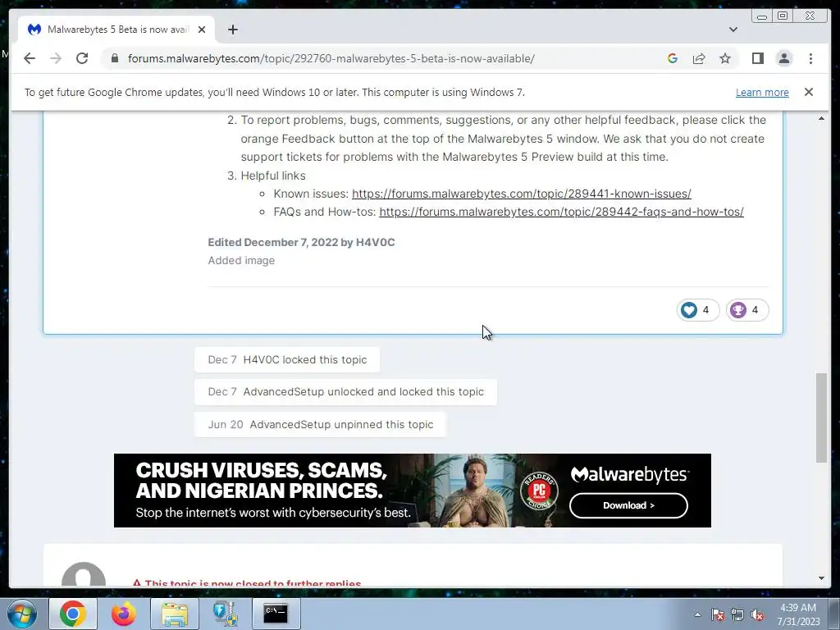Screen dimensions: 840x630
Task: Click the trophy reaction with count 4
Action: pos(747,309)
